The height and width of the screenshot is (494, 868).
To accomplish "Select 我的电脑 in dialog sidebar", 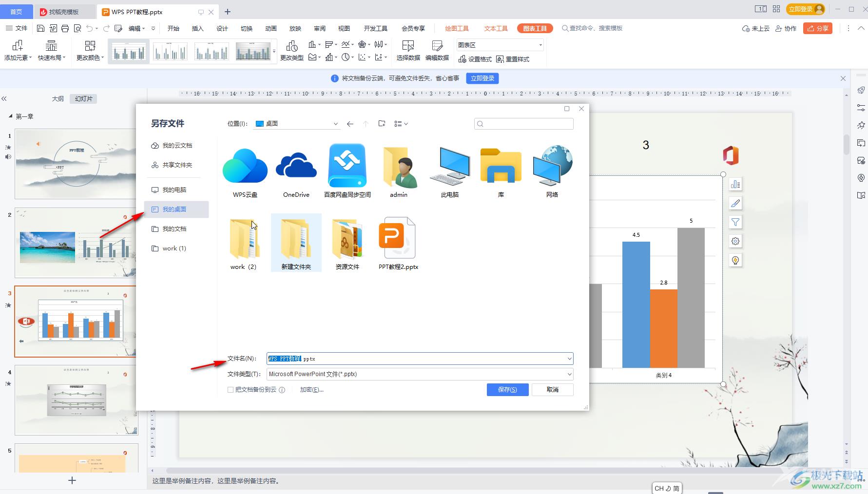I will click(176, 190).
